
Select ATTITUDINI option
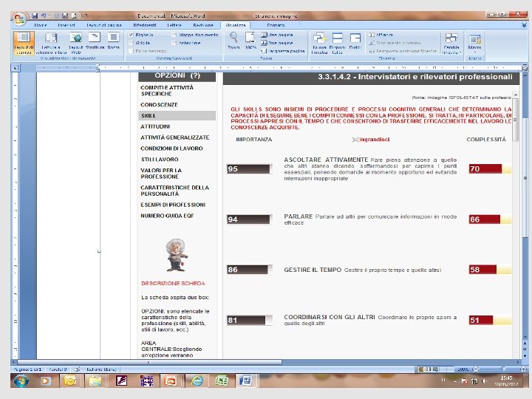click(155, 126)
